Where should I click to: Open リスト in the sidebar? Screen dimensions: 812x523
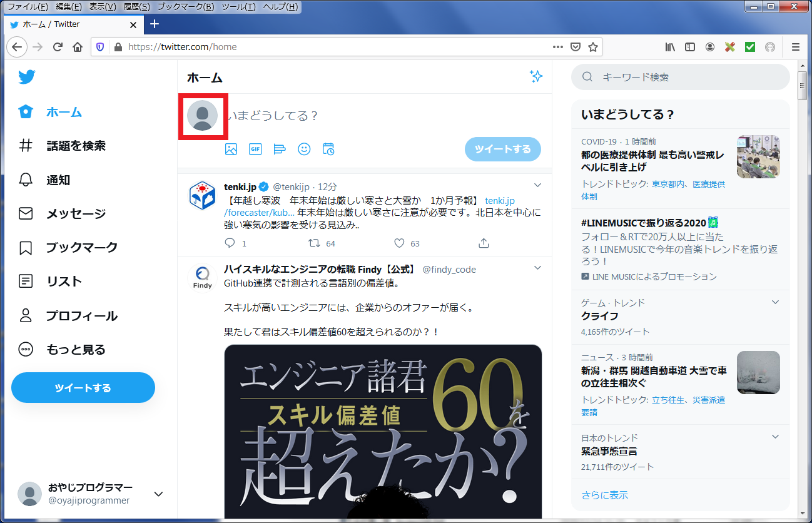pos(50,282)
